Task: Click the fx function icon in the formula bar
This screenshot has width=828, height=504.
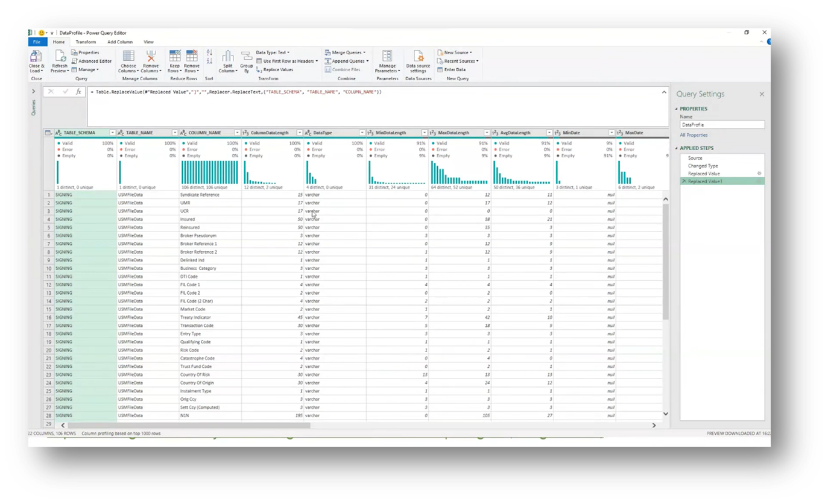Action: (x=78, y=92)
